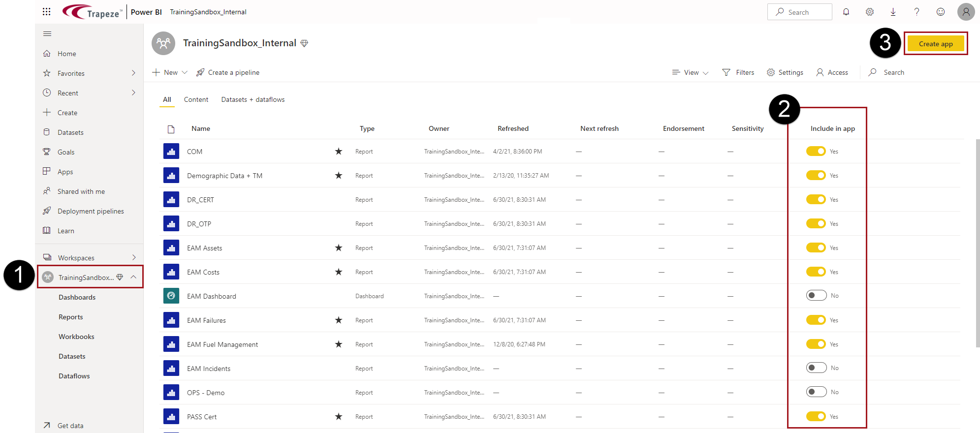Open the settings gear in header

coord(869,12)
